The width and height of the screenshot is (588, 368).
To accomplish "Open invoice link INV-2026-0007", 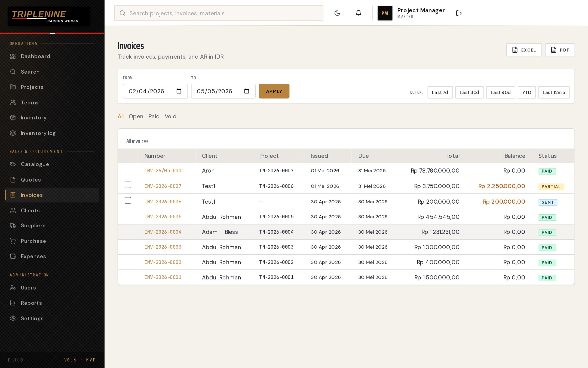I will [163, 186].
